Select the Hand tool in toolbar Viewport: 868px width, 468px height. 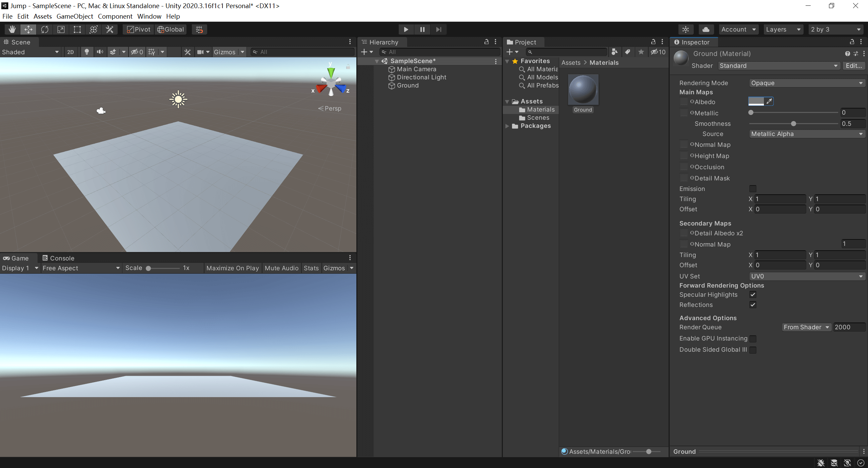tap(12, 30)
